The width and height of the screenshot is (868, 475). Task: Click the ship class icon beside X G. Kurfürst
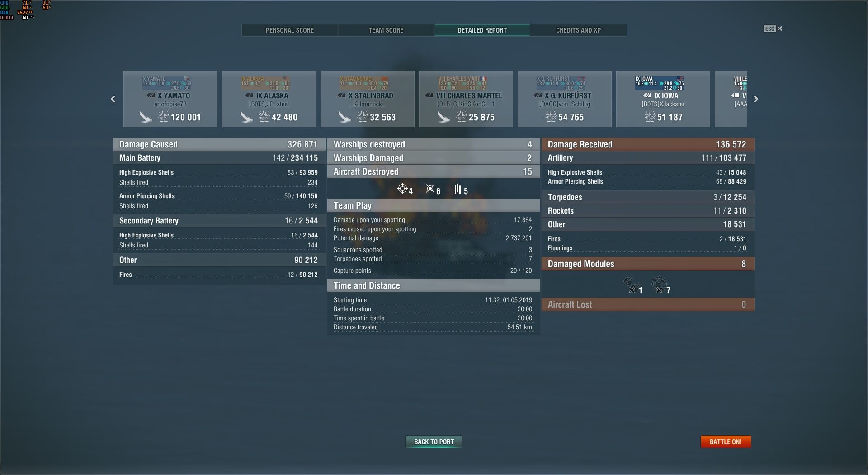click(x=538, y=95)
